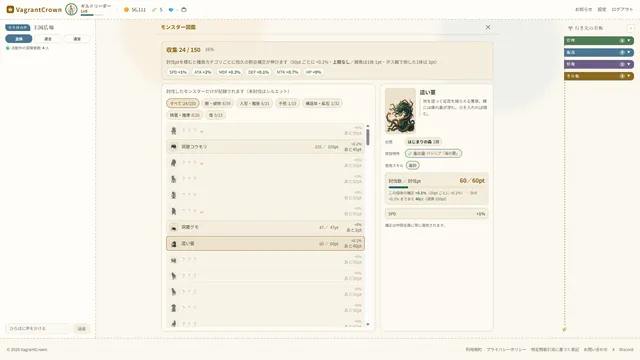Viewport: 640px width, 360px height.
Task: Click the count badge on green sidebar bar
Action: click(x=622, y=40)
